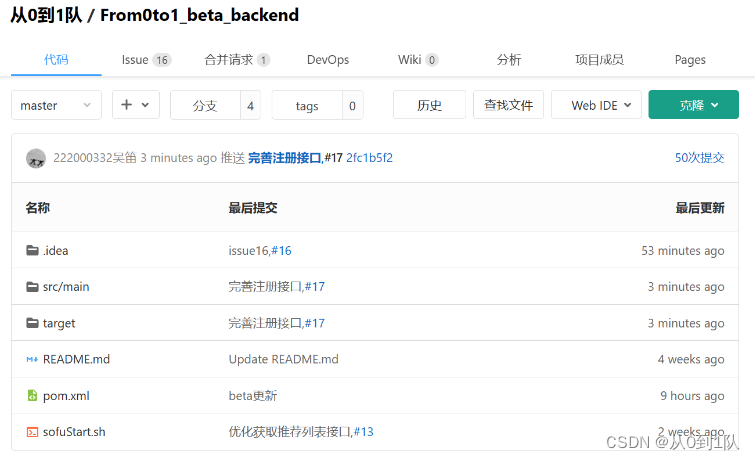The image size is (755, 460).
Task: Open the pom.xml file name
Action: click(x=66, y=396)
